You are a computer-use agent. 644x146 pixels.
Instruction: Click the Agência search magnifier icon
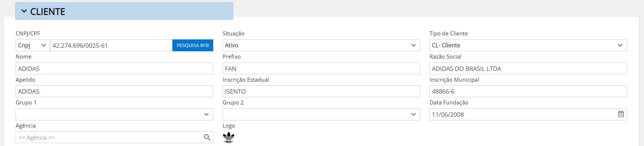pos(207,137)
